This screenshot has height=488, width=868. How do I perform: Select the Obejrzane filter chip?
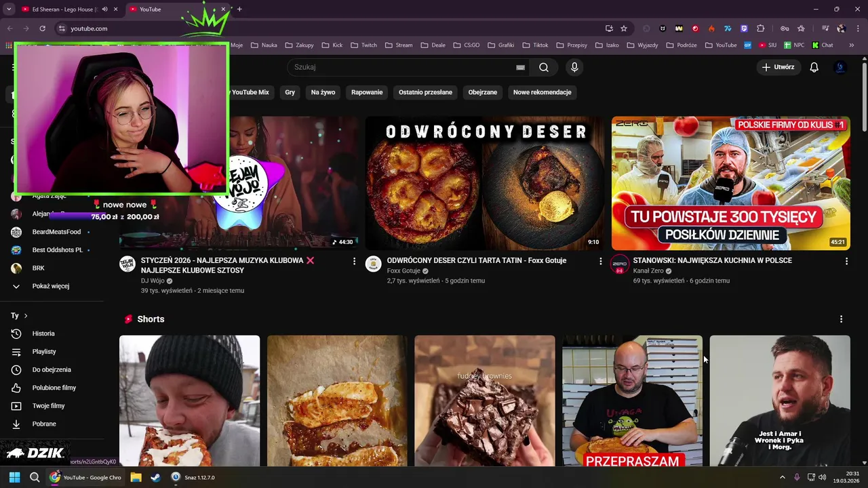(483, 92)
